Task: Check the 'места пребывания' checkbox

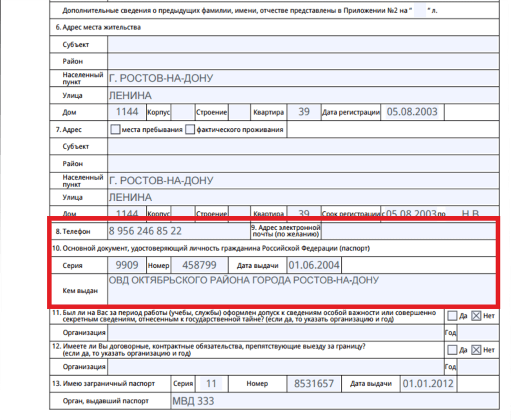Action: 115,129
